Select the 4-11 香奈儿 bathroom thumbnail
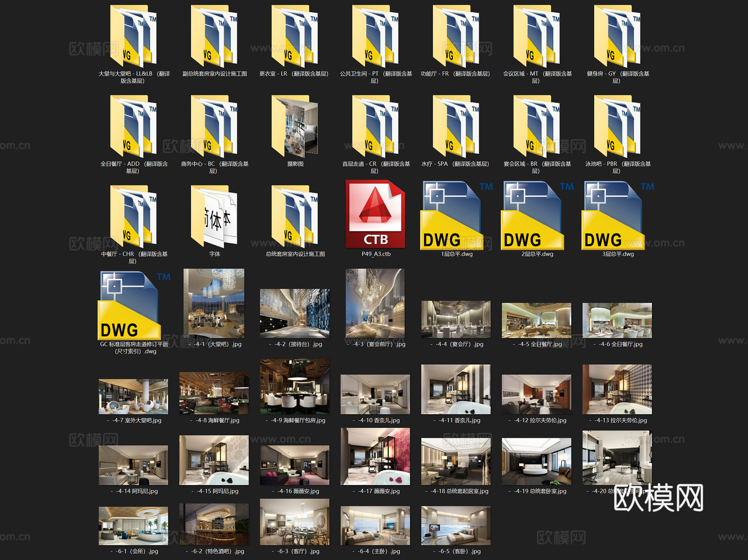This screenshot has height=560, width=748. click(x=456, y=390)
